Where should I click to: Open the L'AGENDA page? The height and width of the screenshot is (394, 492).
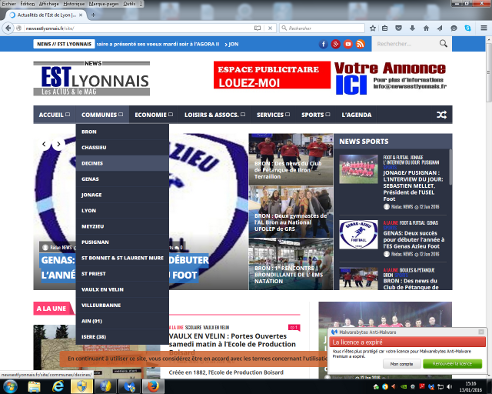[x=356, y=115]
